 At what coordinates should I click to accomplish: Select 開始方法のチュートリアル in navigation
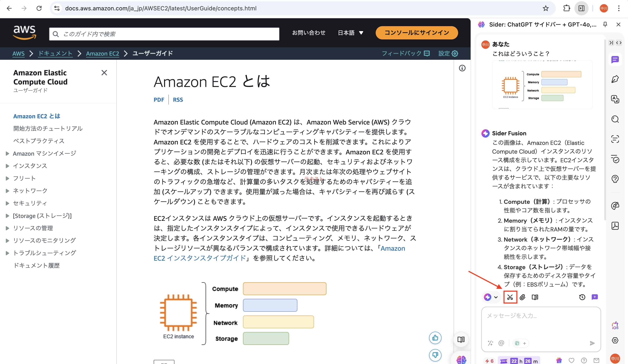[x=48, y=128]
